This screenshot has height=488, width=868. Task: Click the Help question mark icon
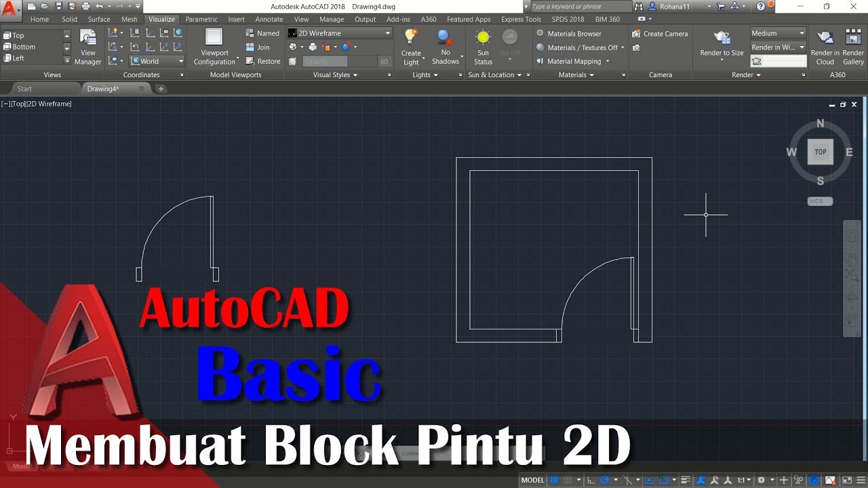[x=761, y=6]
